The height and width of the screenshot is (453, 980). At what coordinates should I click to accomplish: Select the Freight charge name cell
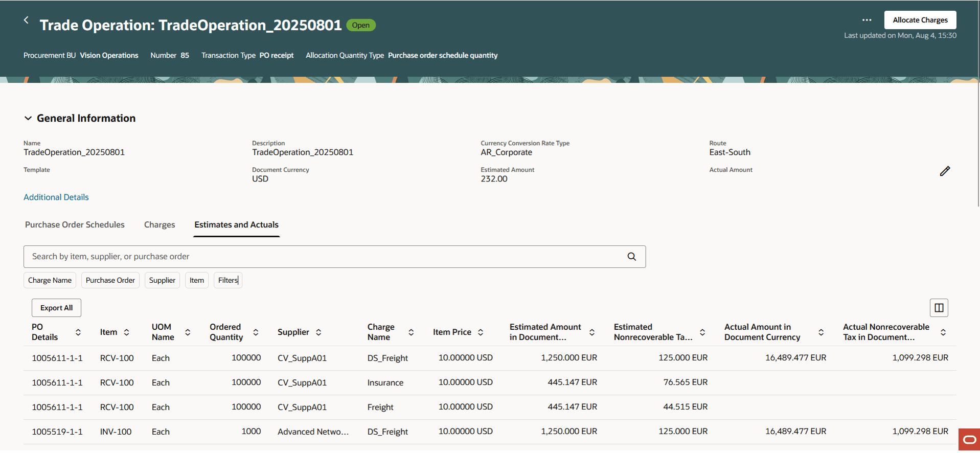(x=380, y=407)
